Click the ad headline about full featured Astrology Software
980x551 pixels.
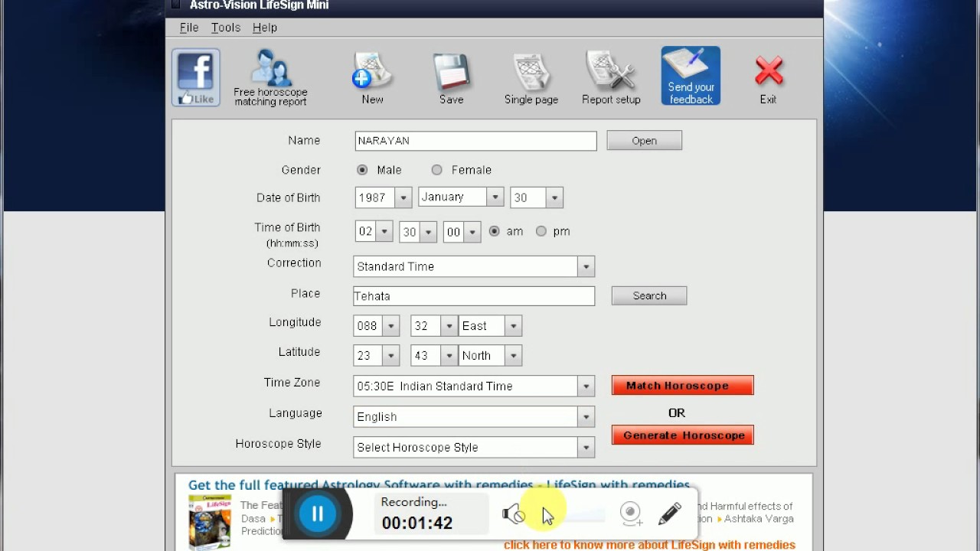tap(439, 485)
